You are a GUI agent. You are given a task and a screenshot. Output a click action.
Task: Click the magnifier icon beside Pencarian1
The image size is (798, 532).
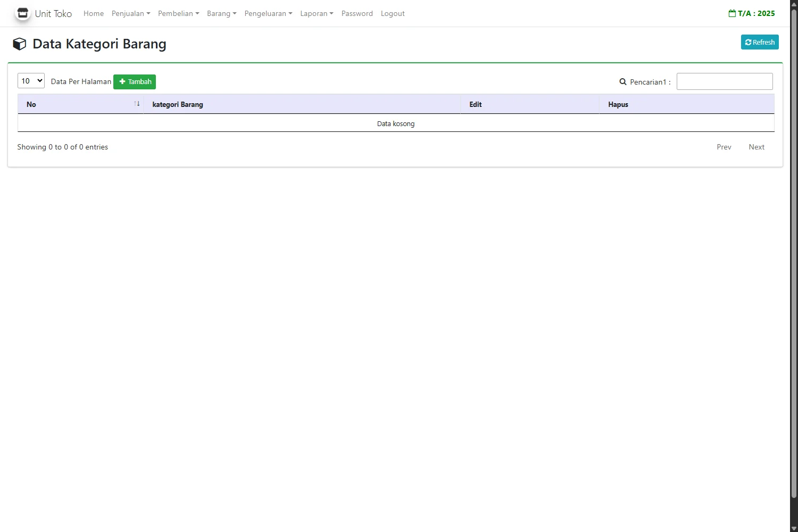623,82
